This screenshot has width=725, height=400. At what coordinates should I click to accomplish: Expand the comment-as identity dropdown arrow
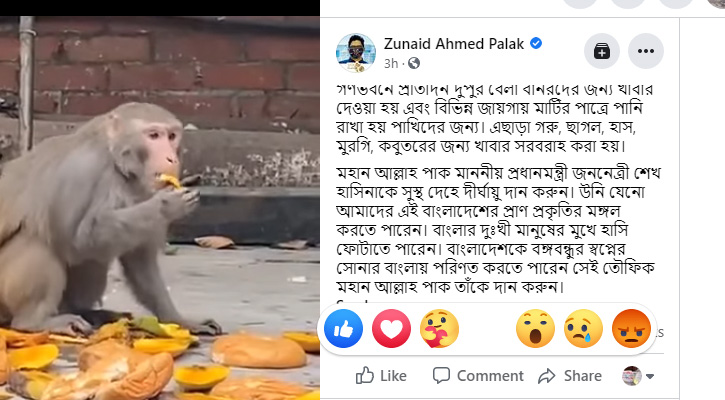(x=650, y=376)
